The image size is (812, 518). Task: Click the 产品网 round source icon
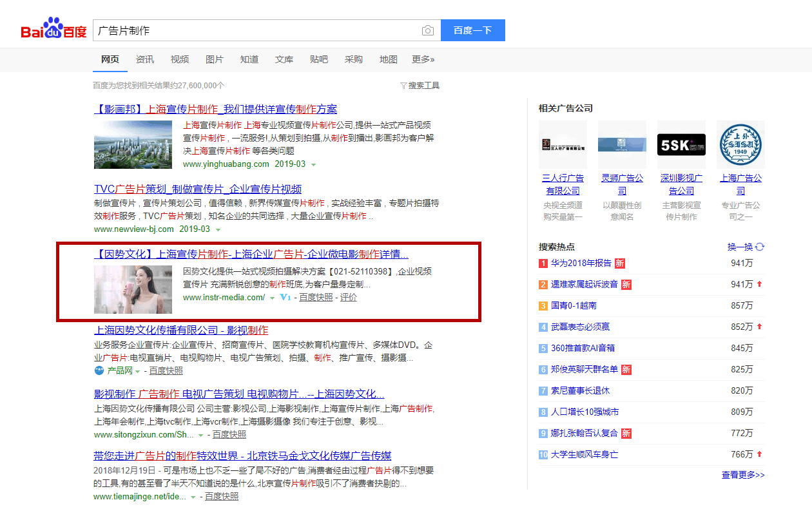[x=99, y=370]
